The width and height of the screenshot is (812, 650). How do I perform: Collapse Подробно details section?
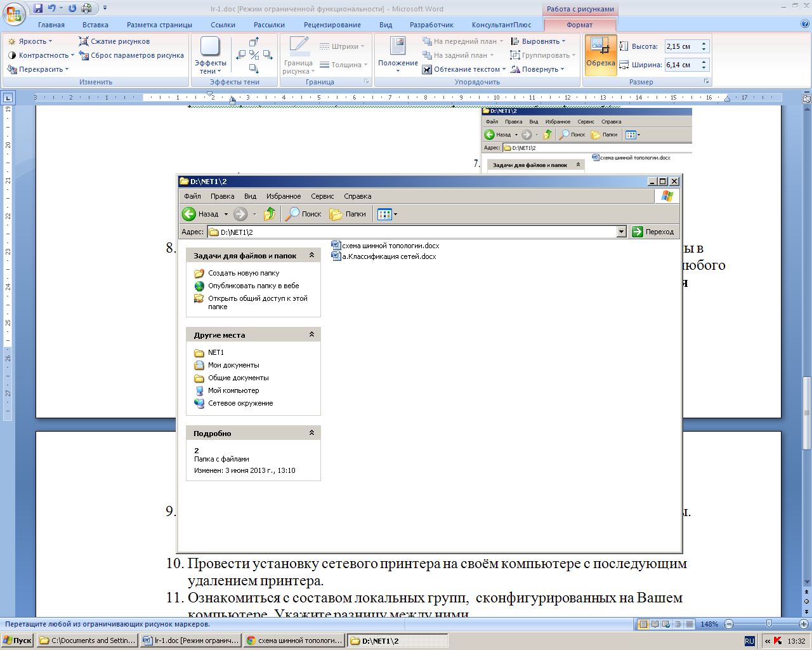click(x=311, y=433)
